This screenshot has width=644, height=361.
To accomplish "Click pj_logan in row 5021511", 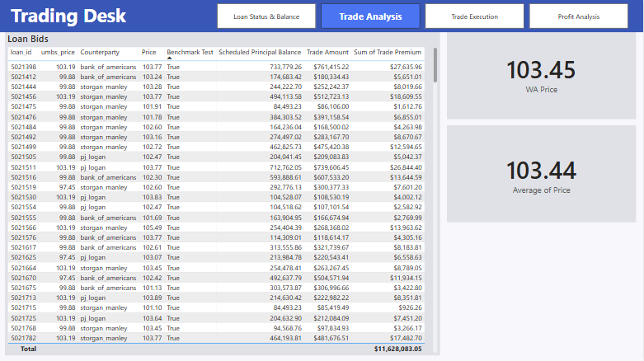I will pyautogui.click(x=93, y=167).
